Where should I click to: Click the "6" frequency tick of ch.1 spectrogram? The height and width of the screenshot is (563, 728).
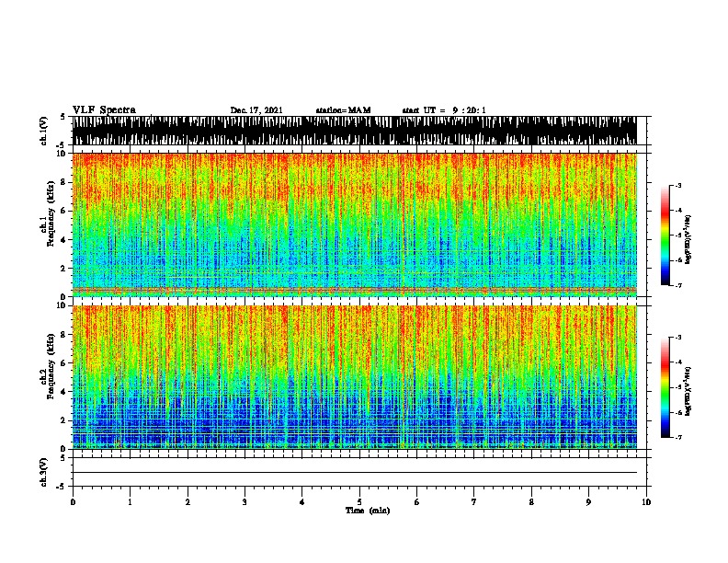click(x=65, y=211)
